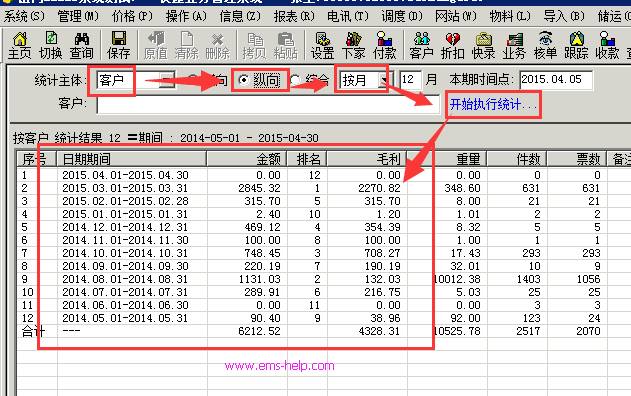The width and height of the screenshot is (631, 396).
Task: Expand the 统计主体 客户 dropdown
Action: pyautogui.click(x=166, y=80)
